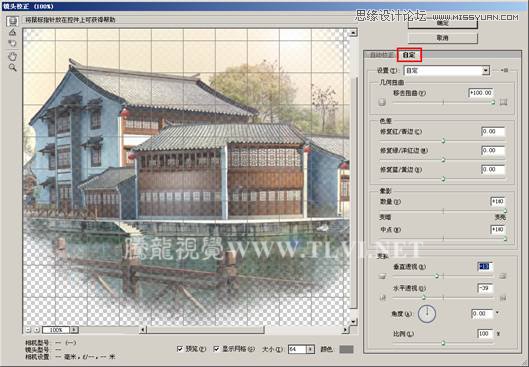Click the 比例 scale value field 100

(x=485, y=334)
